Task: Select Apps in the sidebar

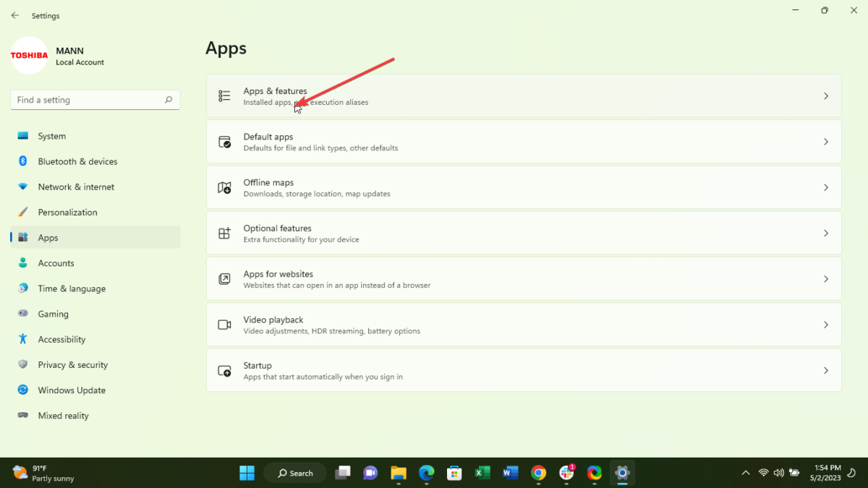Action: [x=95, y=237]
